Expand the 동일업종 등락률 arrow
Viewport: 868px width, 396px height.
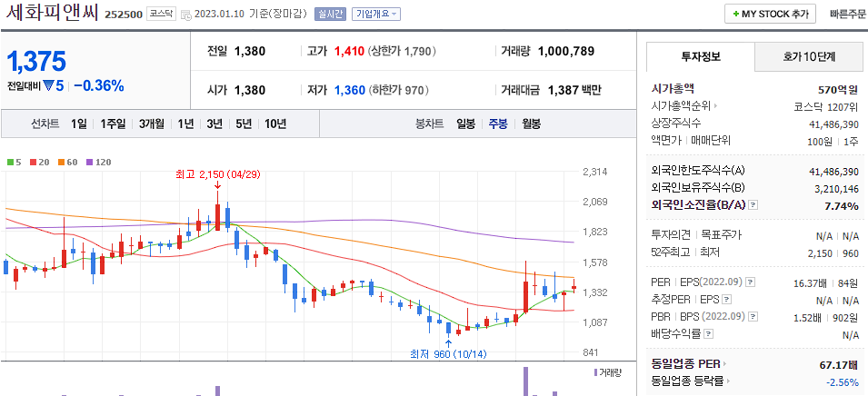pyautogui.click(x=728, y=381)
